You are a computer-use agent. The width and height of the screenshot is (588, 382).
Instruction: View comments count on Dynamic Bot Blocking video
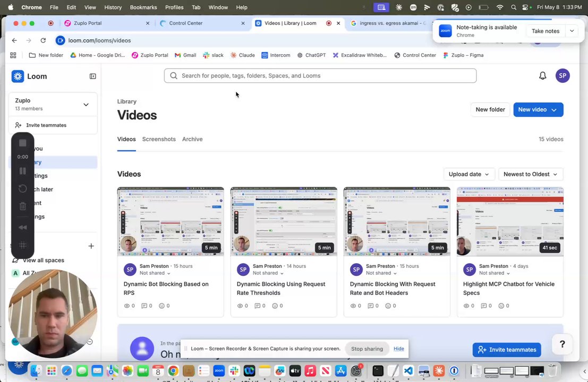click(x=147, y=306)
